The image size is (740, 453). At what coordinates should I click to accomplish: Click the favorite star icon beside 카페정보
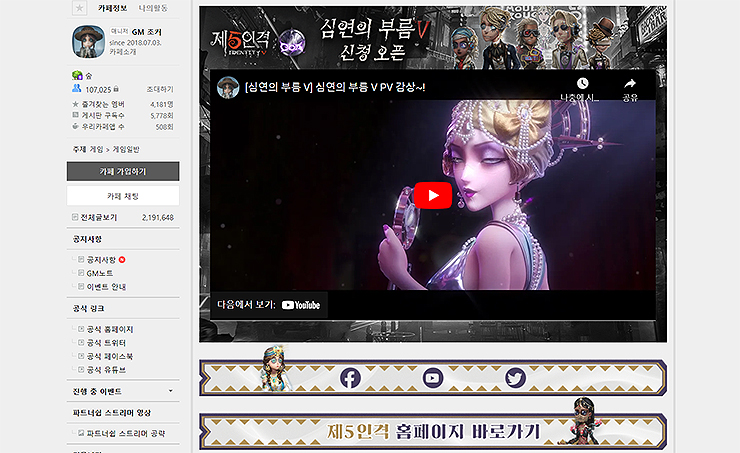coord(79,8)
